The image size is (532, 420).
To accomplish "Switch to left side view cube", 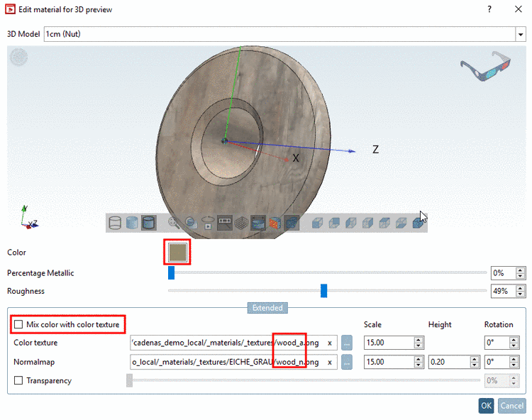I will point(351,223).
